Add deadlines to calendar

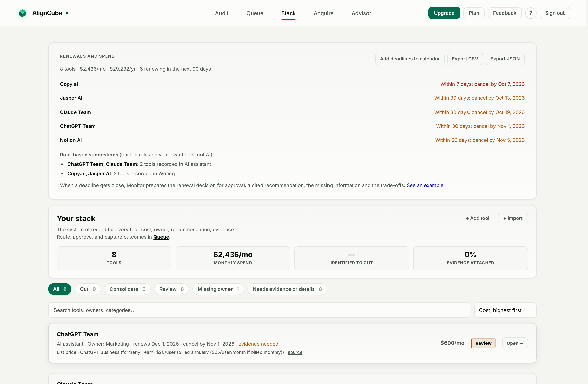pos(410,59)
